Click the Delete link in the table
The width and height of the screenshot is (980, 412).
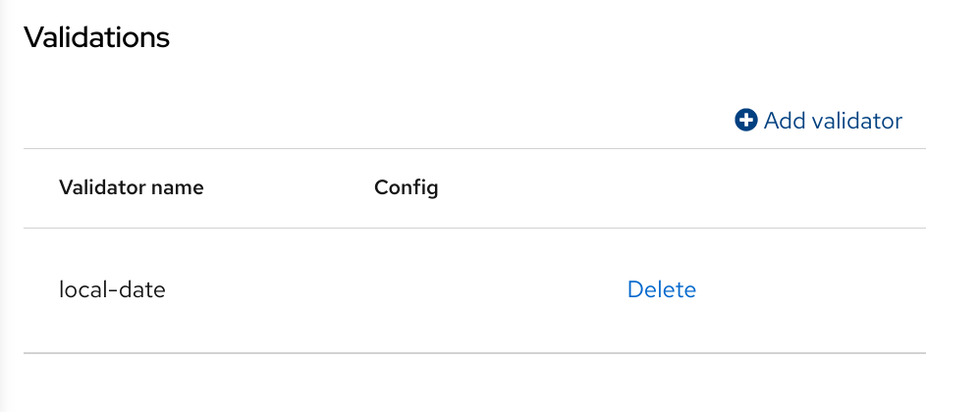click(x=661, y=289)
